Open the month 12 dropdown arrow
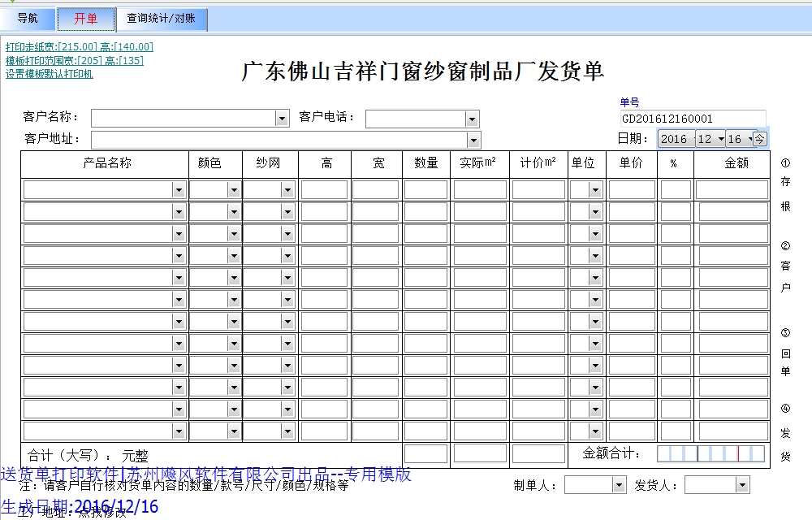 pyautogui.click(x=721, y=139)
